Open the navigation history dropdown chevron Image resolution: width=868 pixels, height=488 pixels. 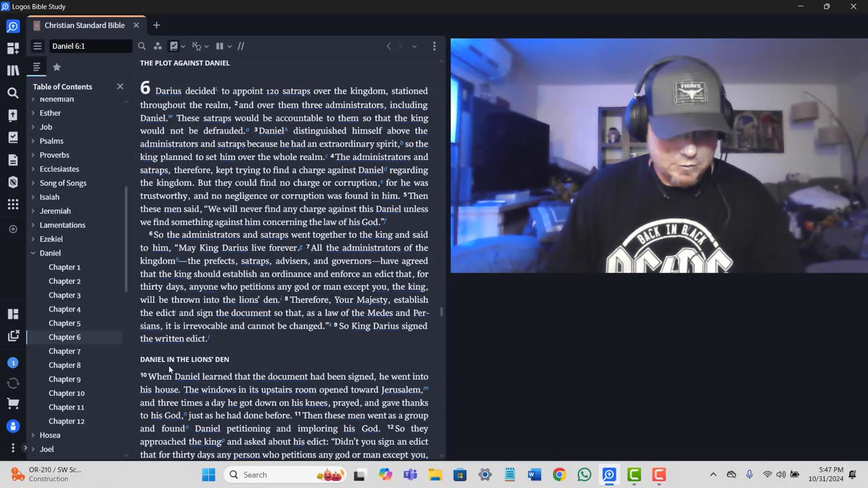click(414, 46)
